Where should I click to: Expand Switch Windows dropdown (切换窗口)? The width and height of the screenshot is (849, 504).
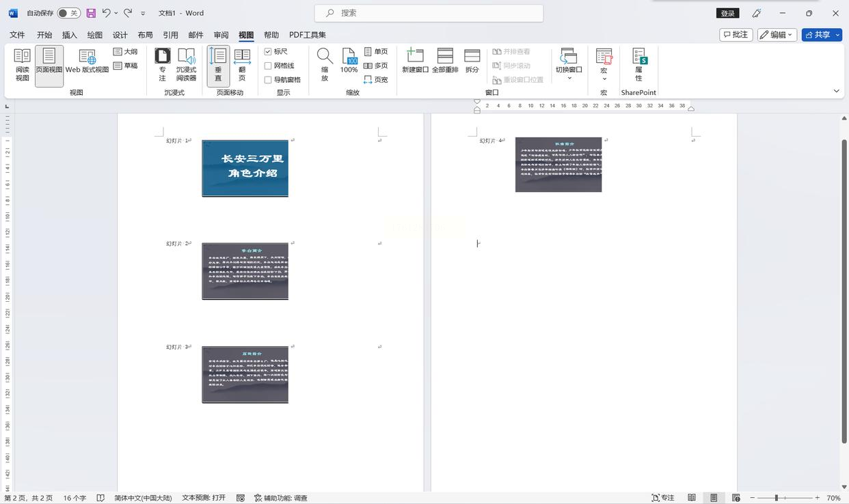point(569,78)
